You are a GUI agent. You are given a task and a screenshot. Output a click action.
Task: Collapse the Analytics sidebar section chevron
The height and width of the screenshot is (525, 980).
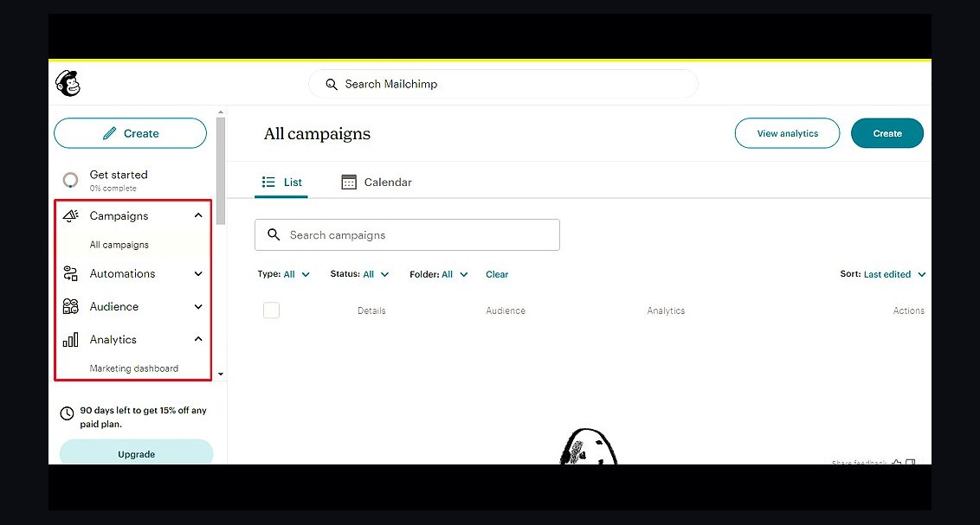(198, 339)
